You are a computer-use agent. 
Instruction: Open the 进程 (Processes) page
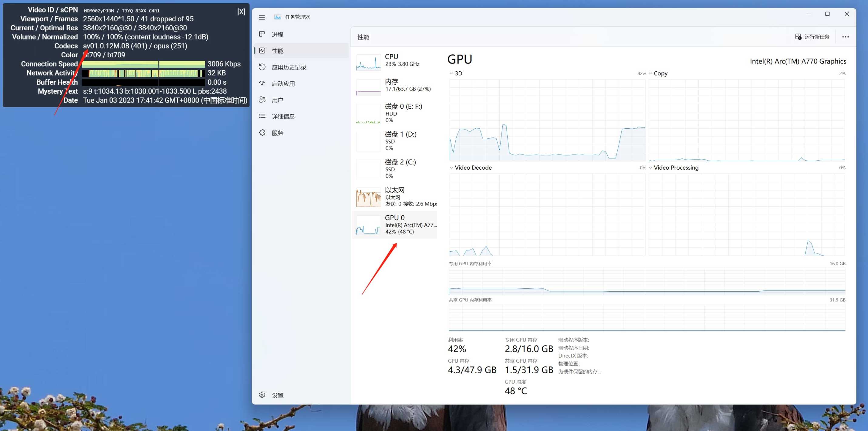point(277,34)
